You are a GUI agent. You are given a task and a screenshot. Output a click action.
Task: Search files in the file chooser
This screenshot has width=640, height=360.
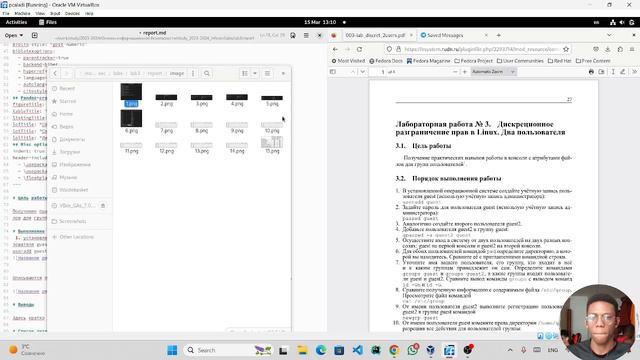pos(207,73)
